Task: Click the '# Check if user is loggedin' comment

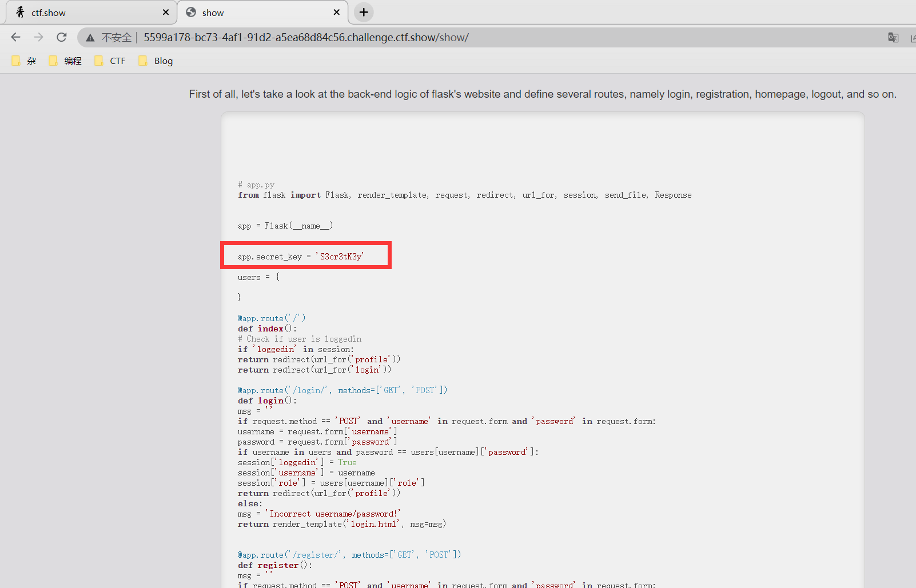Action: [300, 339]
